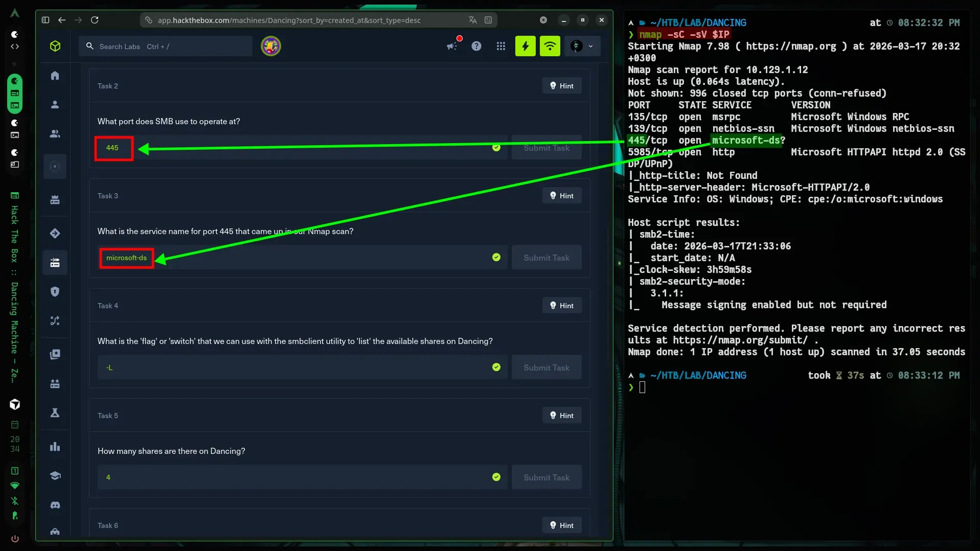The width and height of the screenshot is (980, 551).
Task: Click the 'How many shares are there on Dancing?' question
Action: pyautogui.click(x=171, y=451)
